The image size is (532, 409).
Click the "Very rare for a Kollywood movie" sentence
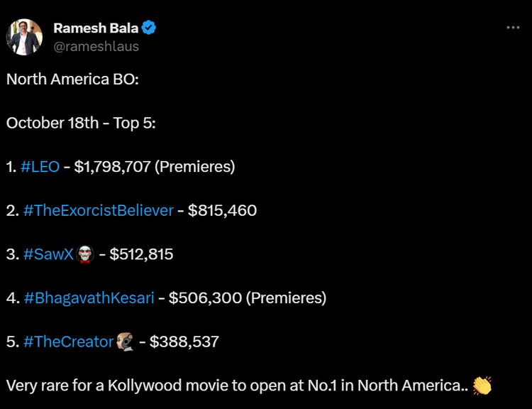coord(234,386)
